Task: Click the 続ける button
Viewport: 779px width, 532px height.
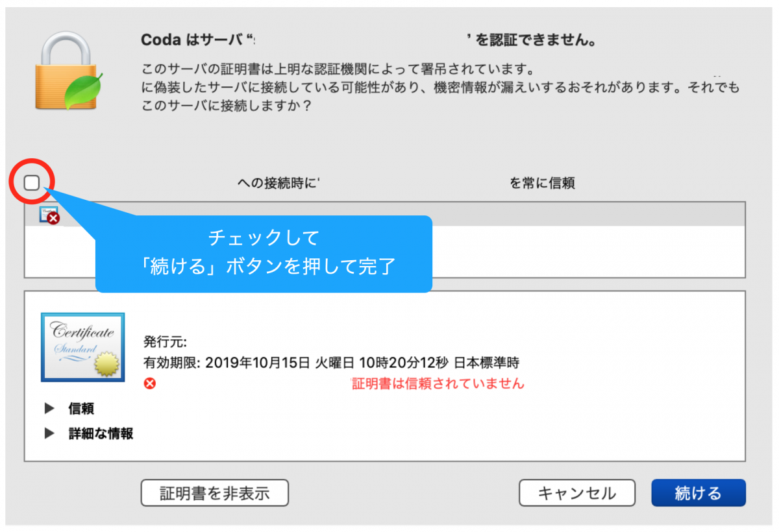Action: 699,493
